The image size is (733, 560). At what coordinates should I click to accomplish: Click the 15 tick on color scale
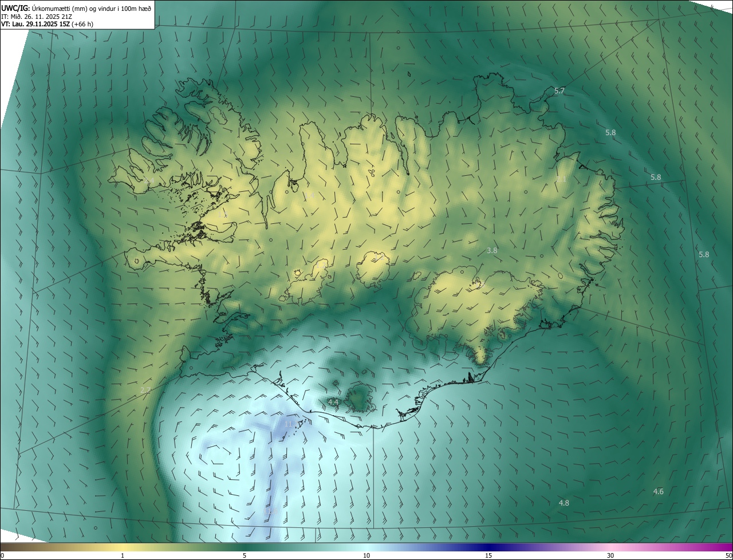pyautogui.click(x=488, y=555)
